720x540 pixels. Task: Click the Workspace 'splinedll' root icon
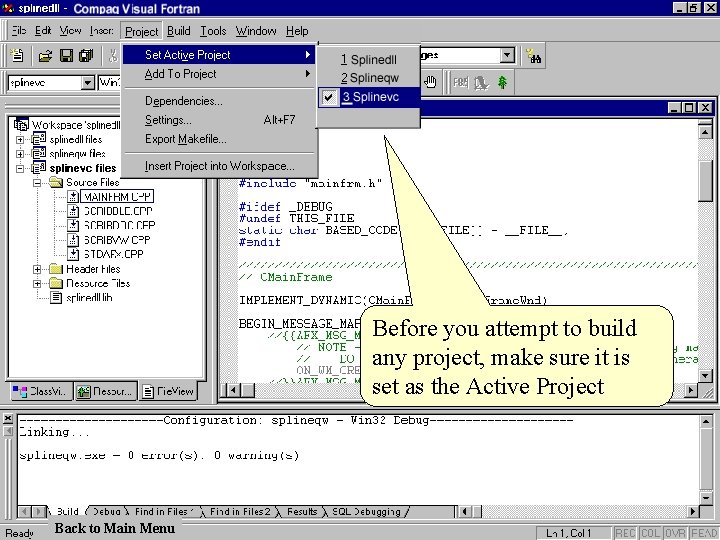point(21,124)
